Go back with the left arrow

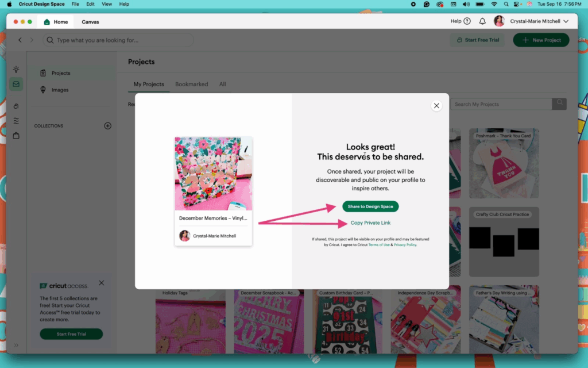(20, 40)
